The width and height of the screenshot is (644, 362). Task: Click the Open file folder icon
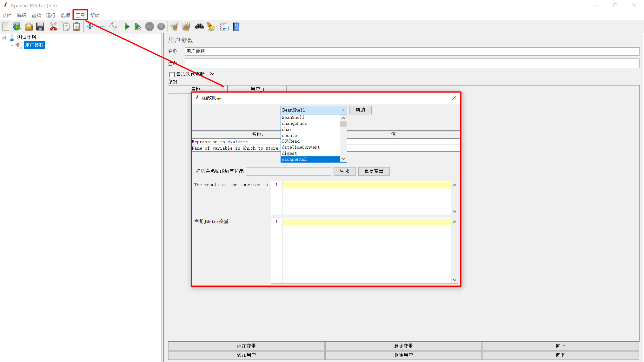[29, 27]
